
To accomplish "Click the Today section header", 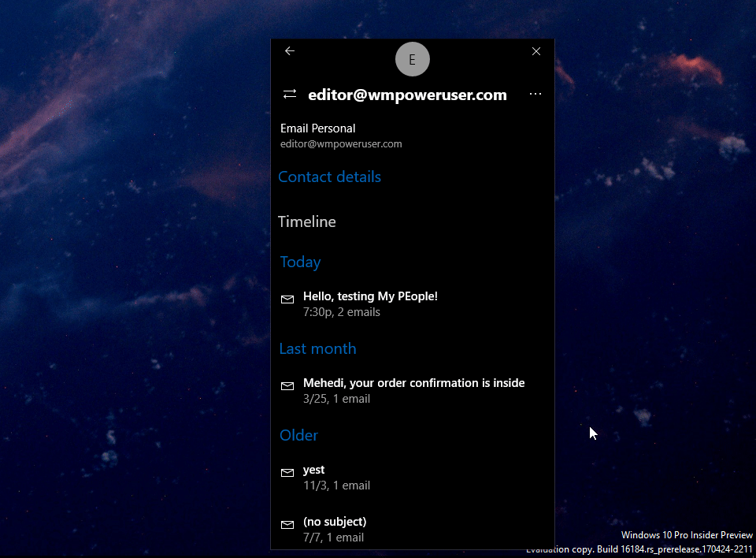I will (x=300, y=262).
